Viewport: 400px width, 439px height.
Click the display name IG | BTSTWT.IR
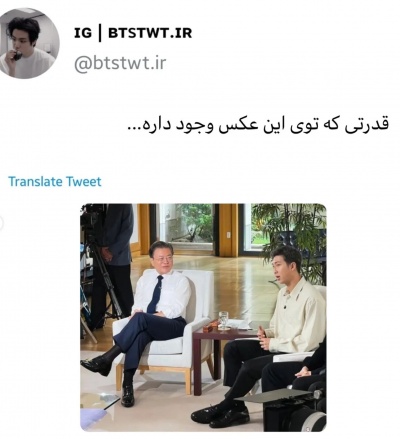click(x=133, y=33)
